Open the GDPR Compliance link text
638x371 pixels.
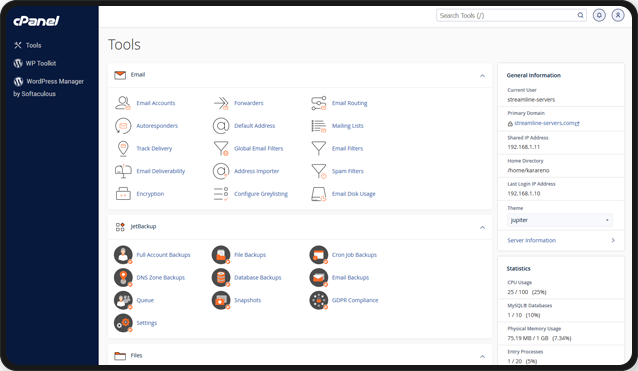click(355, 300)
